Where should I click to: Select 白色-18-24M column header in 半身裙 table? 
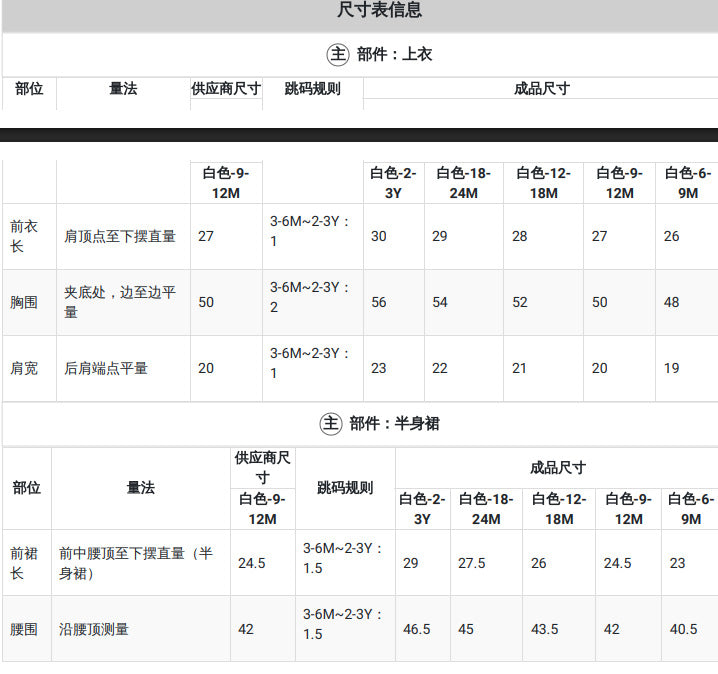tap(486, 509)
